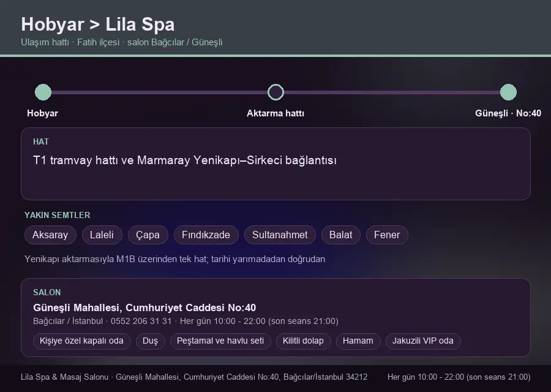The height and width of the screenshot is (392, 551).
Task: Click the Güneşli No:40 end marker
Action: pos(508,92)
